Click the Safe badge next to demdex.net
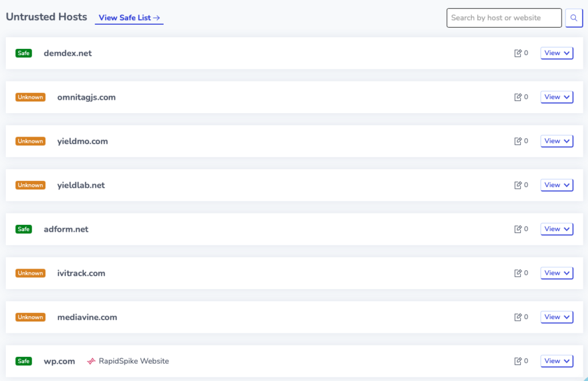Image resolution: width=588 pixels, height=381 pixels. 24,53
